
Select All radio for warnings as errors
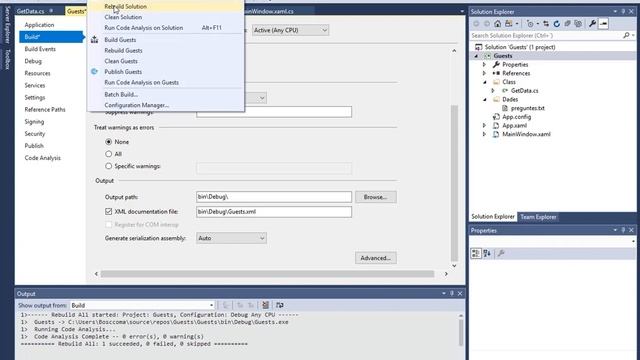109,154
